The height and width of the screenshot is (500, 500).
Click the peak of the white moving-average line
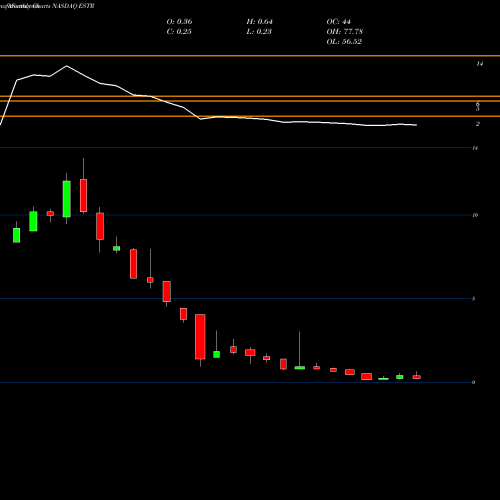pyautogui.click(x=66, y=66)
